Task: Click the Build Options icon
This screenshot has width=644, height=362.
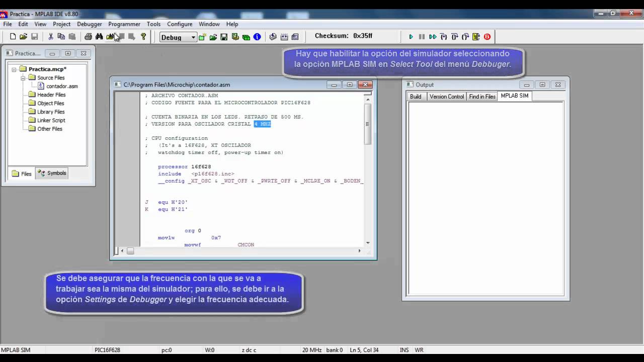Action: click(235, 37)
